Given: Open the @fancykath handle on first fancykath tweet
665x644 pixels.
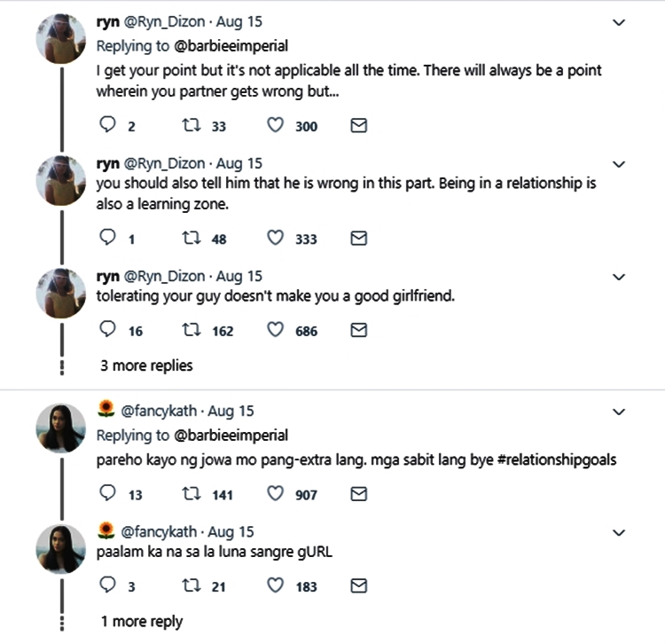Looking at the screenshot, I should coord(160,411).
